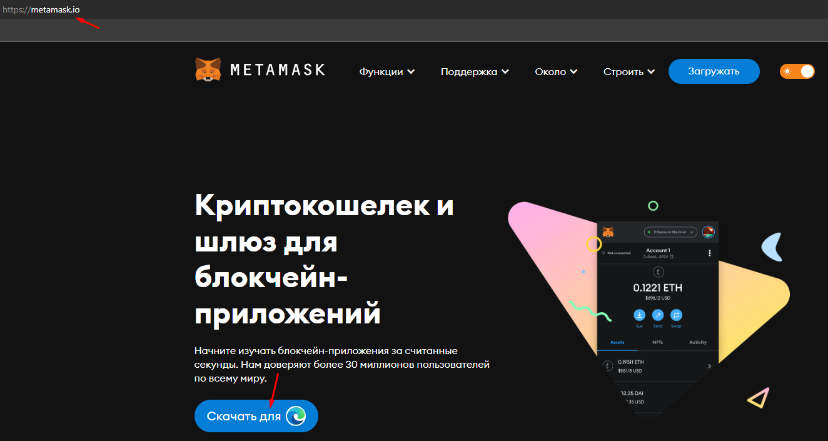Image resolution: width=828 pixels, height=441 pixels.
Task: Open the Функции menu
Action: 387,71
